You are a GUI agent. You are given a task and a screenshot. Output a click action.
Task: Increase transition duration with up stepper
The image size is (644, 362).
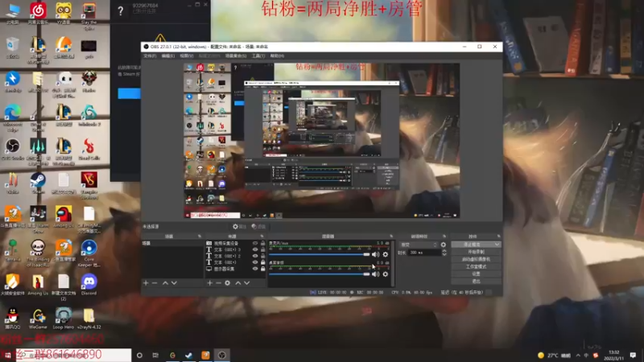(x=444, y=251)
